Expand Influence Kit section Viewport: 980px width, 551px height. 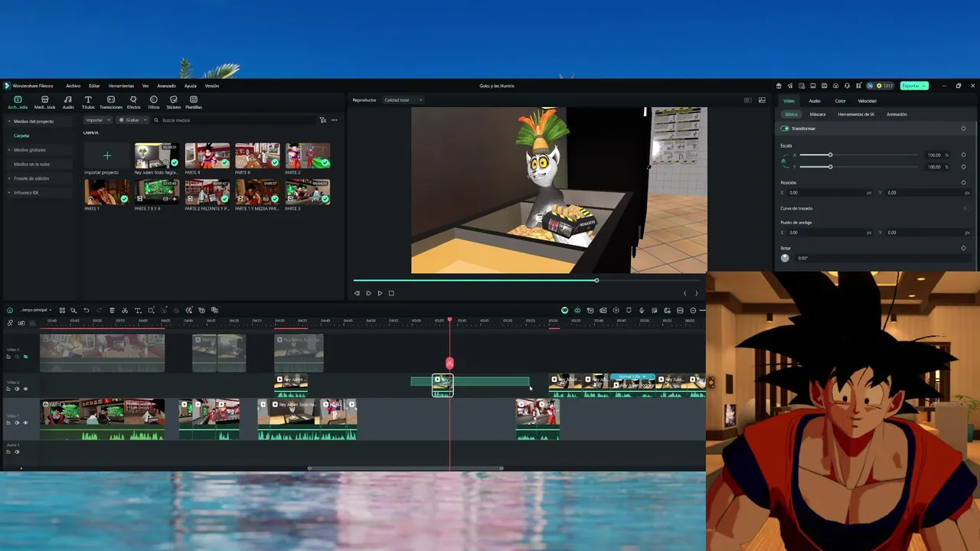click(8, 193)
